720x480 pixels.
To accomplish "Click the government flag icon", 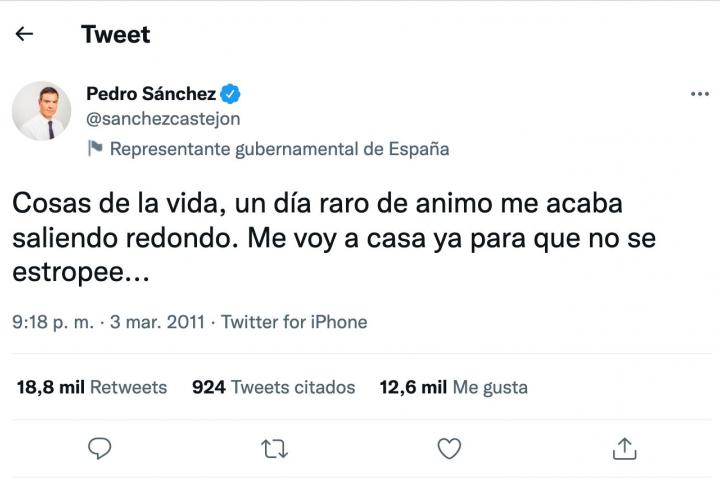I will pyautogui.click(x=95, y=149).
